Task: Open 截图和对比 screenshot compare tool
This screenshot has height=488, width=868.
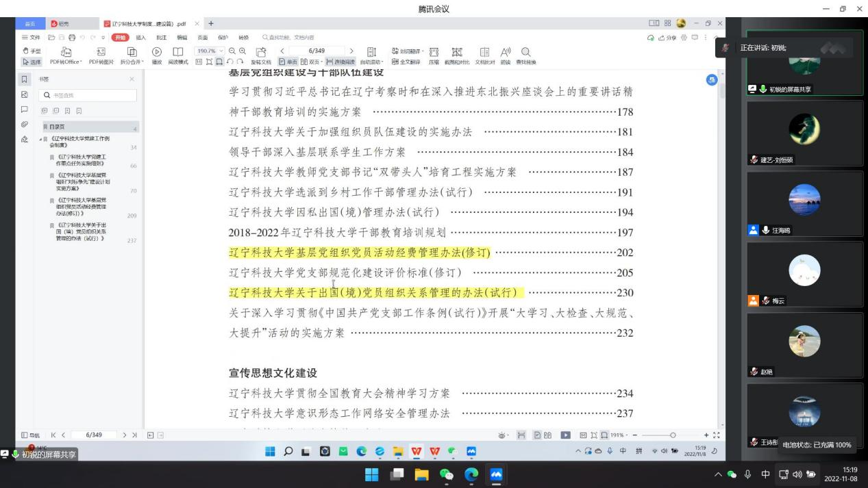Action: tap(456, 56)
